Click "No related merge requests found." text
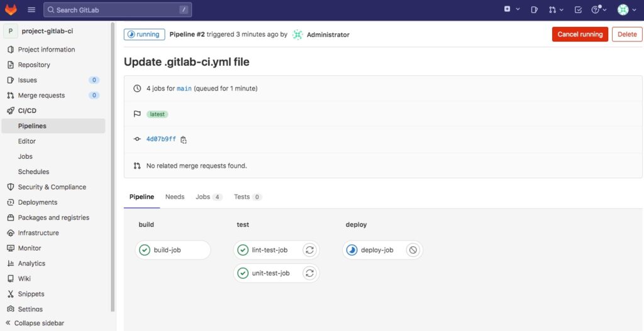The width and height of the screenshot is (644, 331). coord(197,166)
